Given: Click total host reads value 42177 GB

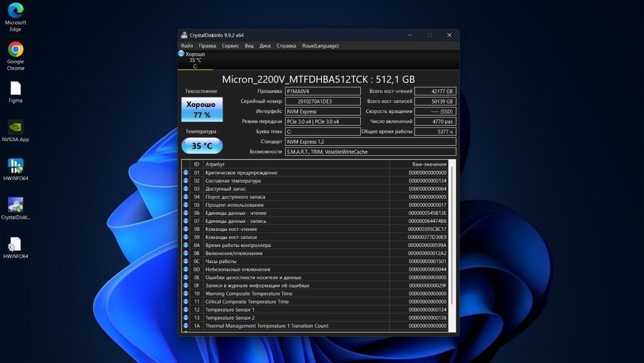Looking at the screenshot, I should click(x=435, y=92).
